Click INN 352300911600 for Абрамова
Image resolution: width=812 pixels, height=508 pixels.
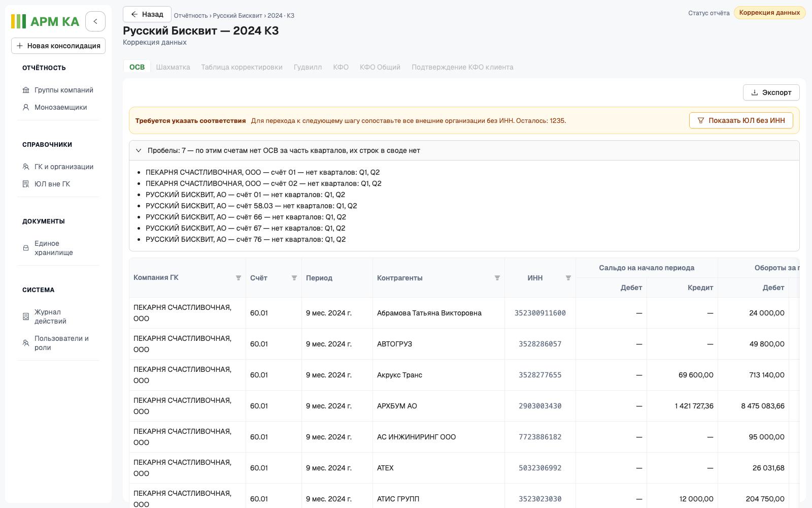click(x=540, y=313)
